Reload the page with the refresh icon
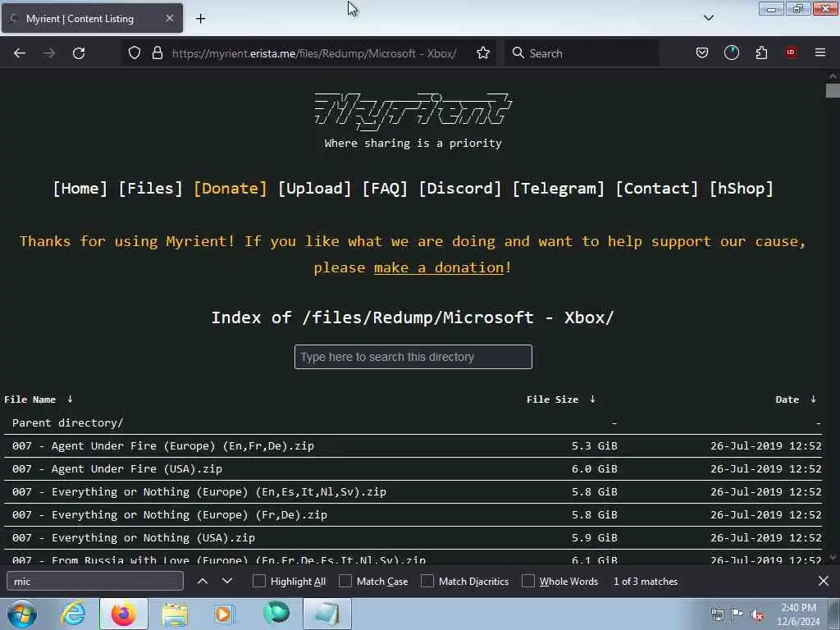 pyautogui.click(x=79, y=53)
